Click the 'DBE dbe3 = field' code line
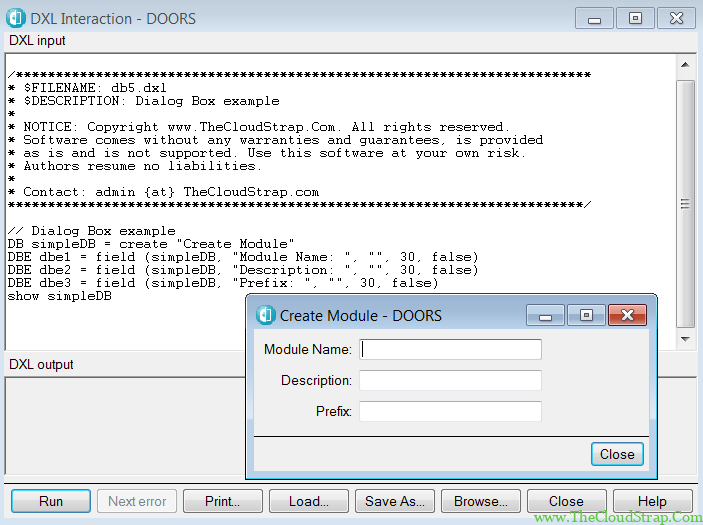 tap(223, 283)
